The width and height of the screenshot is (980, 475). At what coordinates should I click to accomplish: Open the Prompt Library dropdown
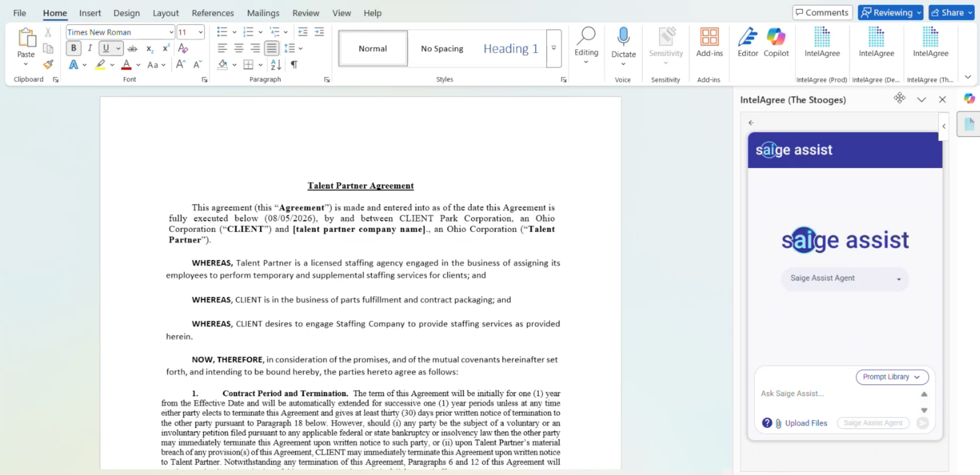(892, 377)
